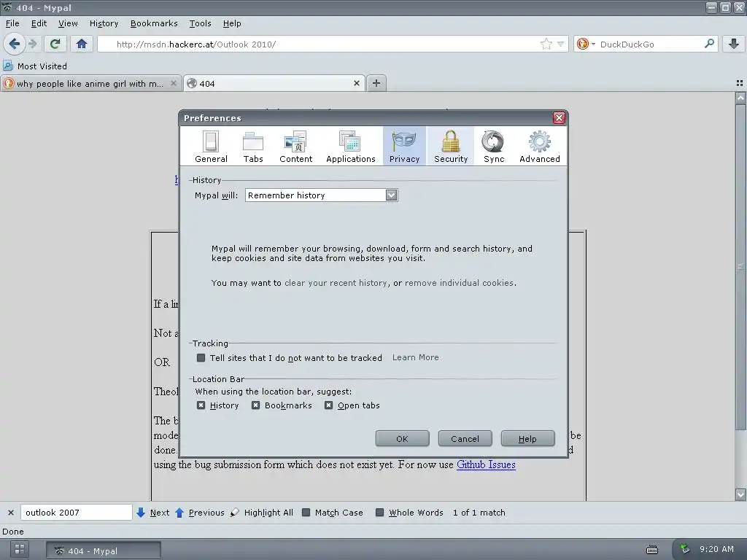Click the green network tray icon
The image size is (747, 560).
click(684, 548)
